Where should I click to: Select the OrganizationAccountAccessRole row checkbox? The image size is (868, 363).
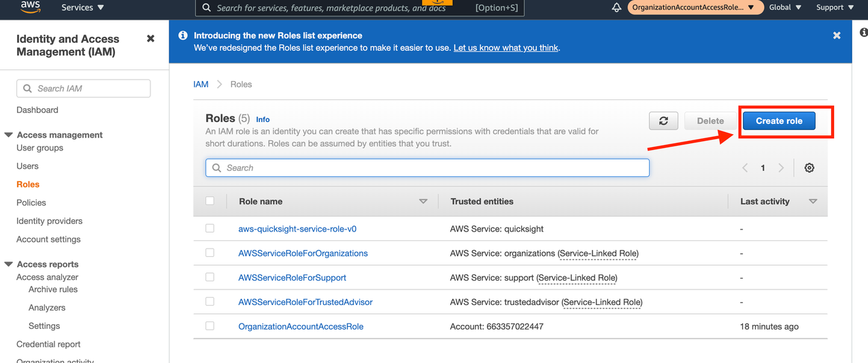pyautogui.click(x=210, y=326)
